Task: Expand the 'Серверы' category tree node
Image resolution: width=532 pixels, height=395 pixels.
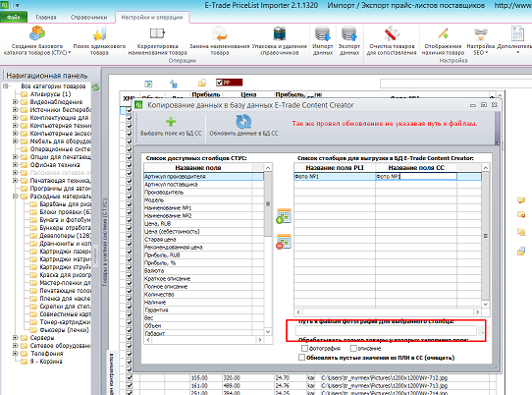Action: click(15, 338)
